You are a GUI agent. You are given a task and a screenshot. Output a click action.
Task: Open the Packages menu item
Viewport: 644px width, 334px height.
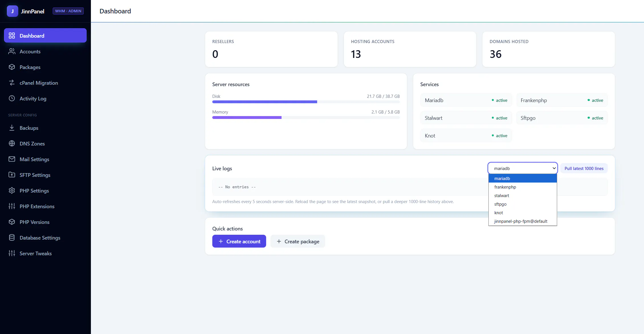pos(45,67)
